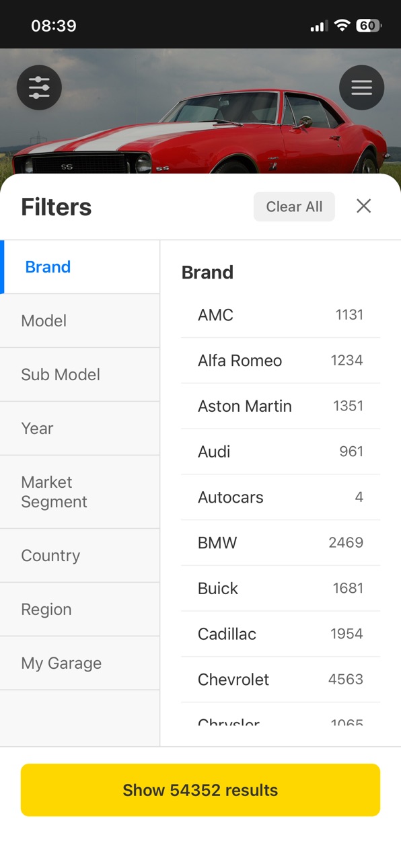Select the BMW brand option
This screenshot has height=868, width=401.
click(x=281, y=543)
